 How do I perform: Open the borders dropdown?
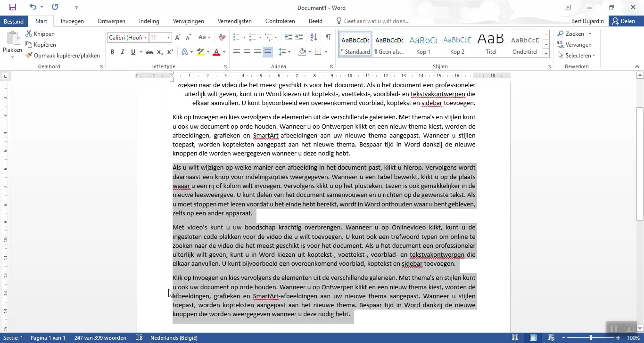coord(325,52)
